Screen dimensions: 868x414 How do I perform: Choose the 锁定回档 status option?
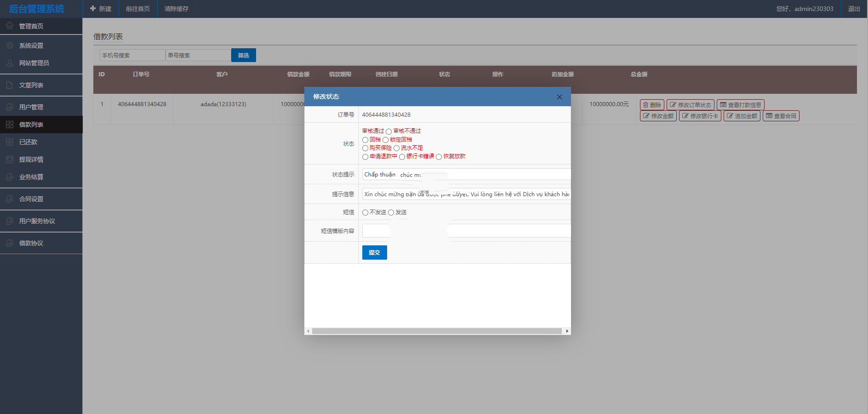point(385,140)
